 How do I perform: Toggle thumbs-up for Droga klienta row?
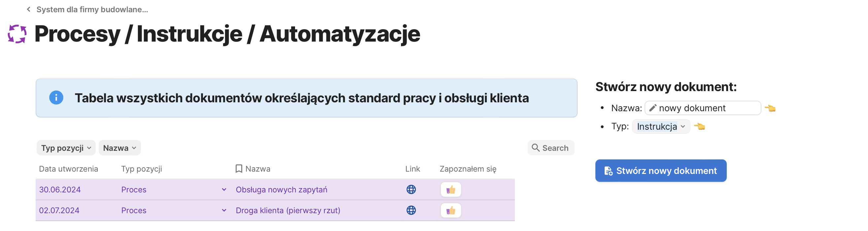(x=451, y=211)
